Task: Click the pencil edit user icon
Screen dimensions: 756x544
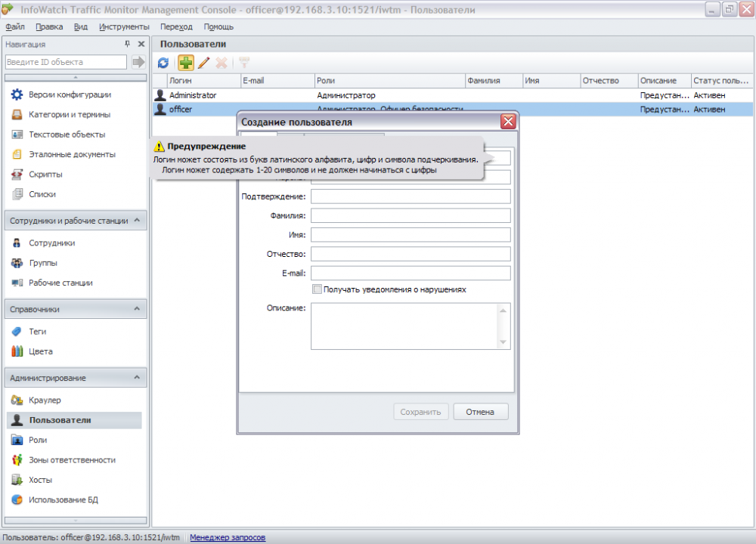Action: coord(204,63)
